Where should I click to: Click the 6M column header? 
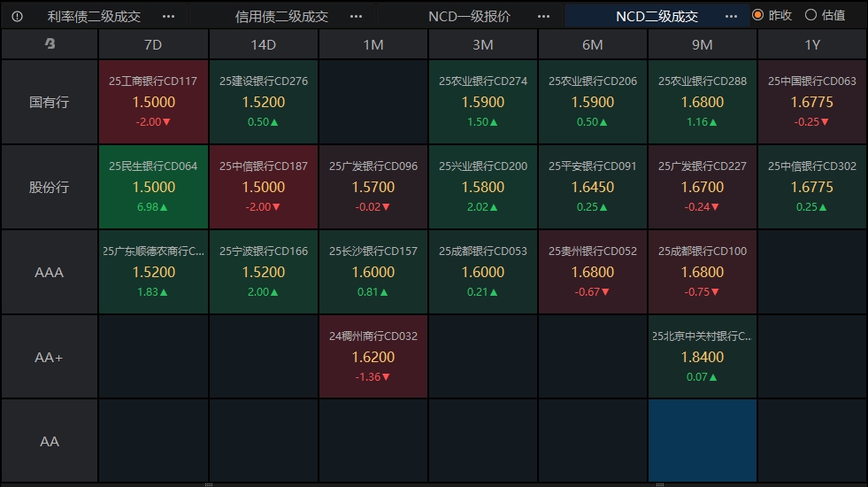click(592, 44)
